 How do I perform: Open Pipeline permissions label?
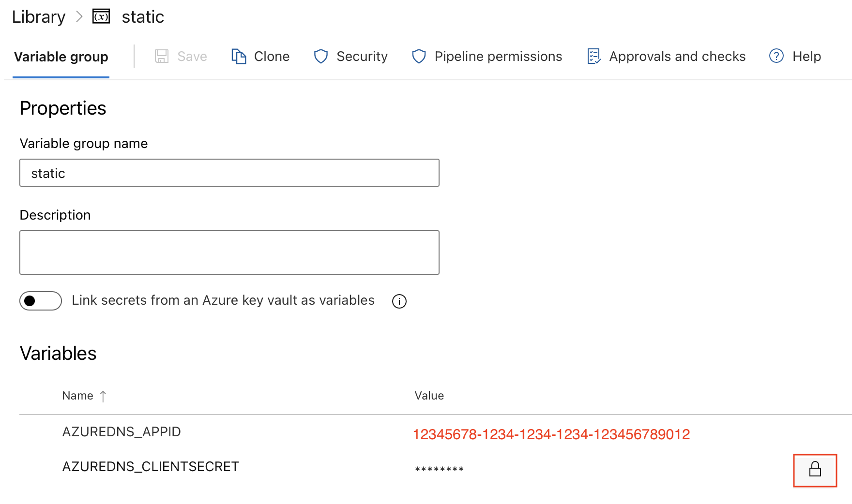[498, 57]
